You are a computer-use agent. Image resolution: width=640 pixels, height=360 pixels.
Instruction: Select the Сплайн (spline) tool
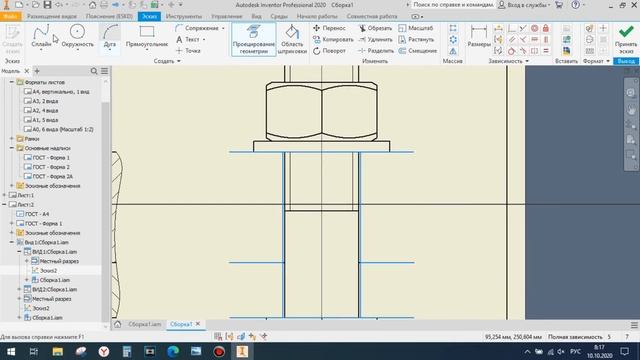tap(42, 35)
